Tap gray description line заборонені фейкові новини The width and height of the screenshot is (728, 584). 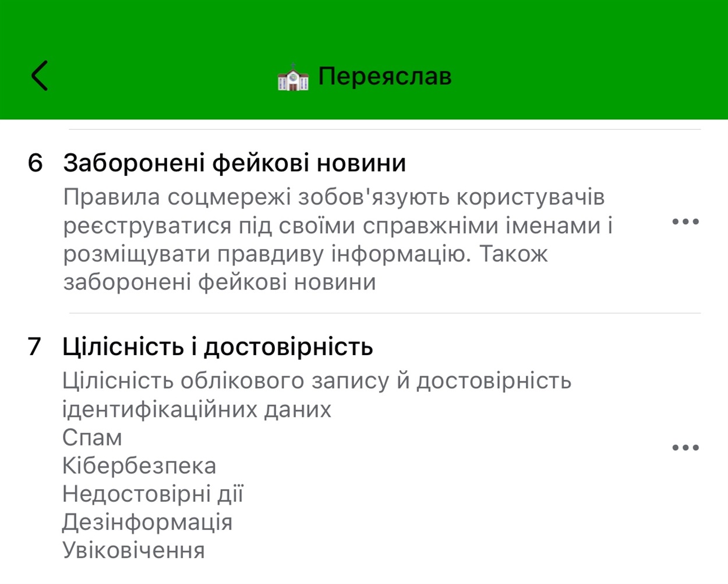tap(220, 282)
